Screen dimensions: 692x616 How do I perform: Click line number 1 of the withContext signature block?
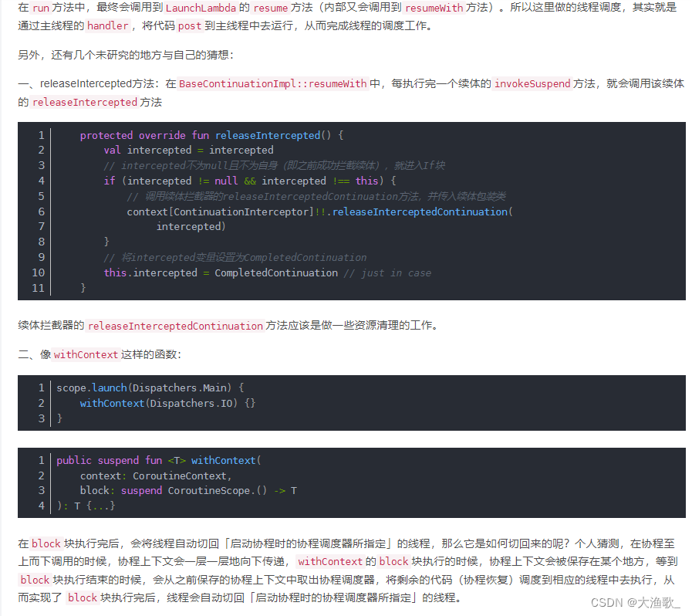pyautogui.click(x=41, y=460)
